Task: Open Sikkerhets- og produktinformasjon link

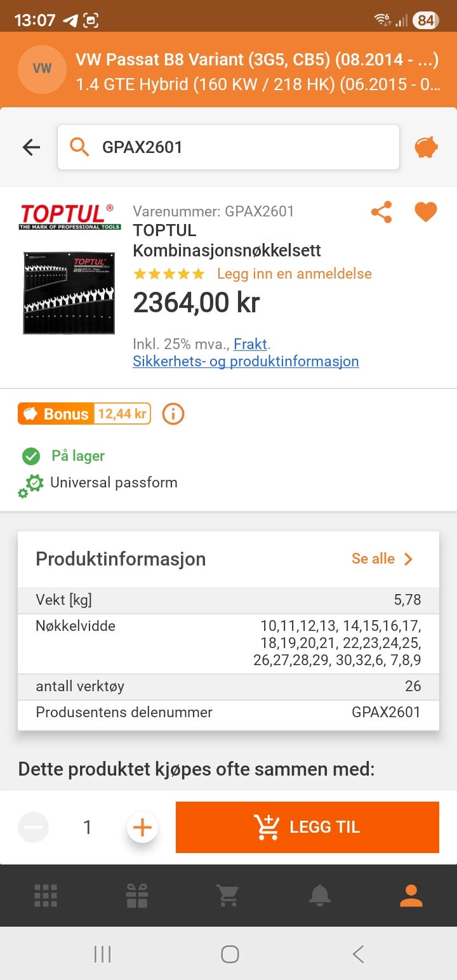Action: pos(246,362)
